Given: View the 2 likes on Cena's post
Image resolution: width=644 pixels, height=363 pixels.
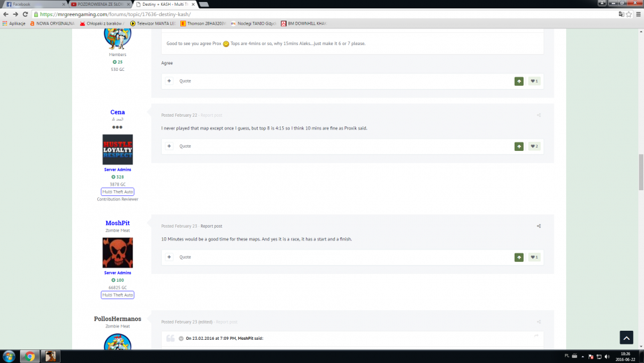Looking at the screenshot, I should 534,146.
